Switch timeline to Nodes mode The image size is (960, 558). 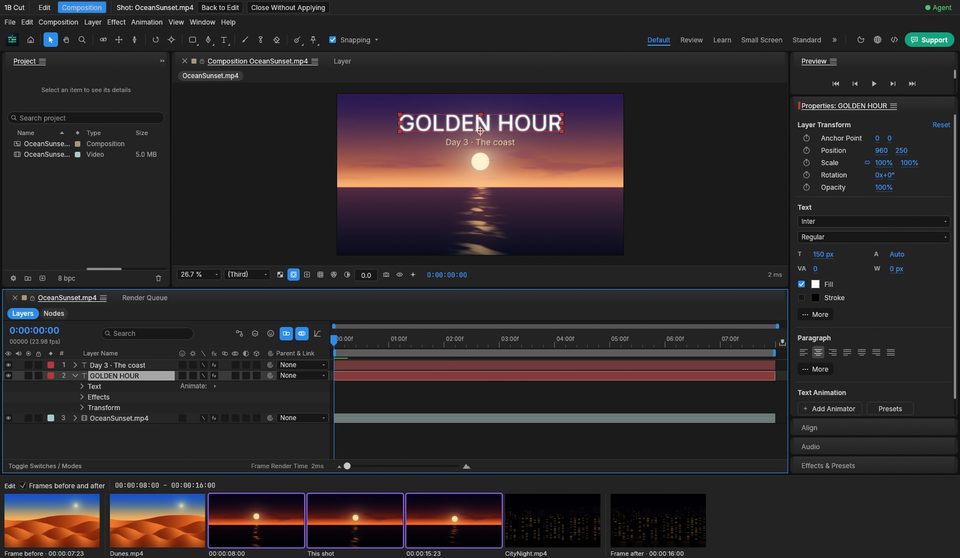[54, 314]
